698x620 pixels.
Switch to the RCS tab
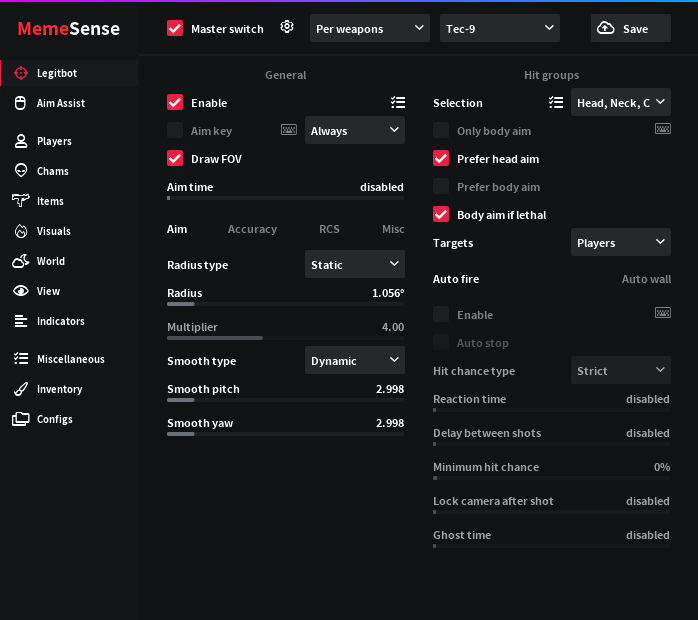(x=329, y=229)
